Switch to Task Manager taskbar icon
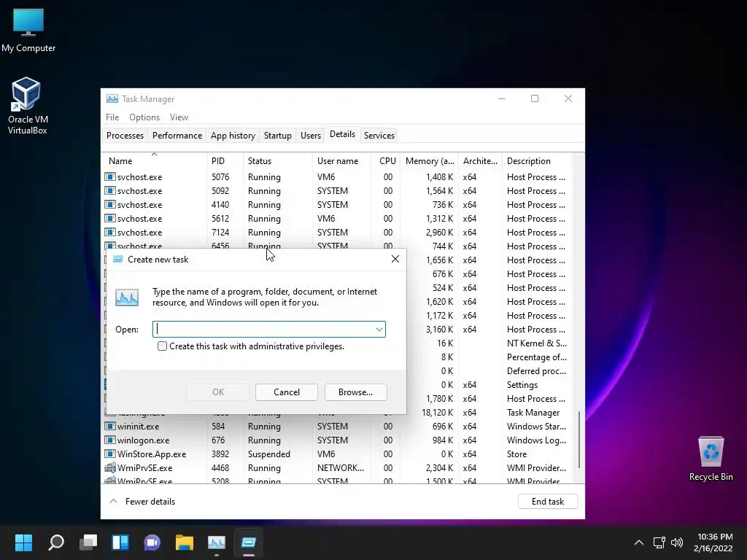Screen dimensions: 747x560 point(216,542)
